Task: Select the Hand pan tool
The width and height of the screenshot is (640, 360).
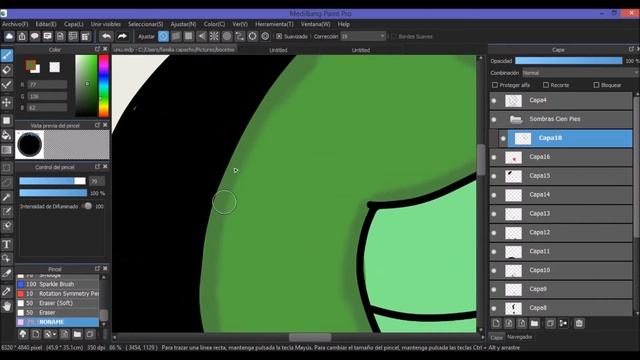Action: 7,306
